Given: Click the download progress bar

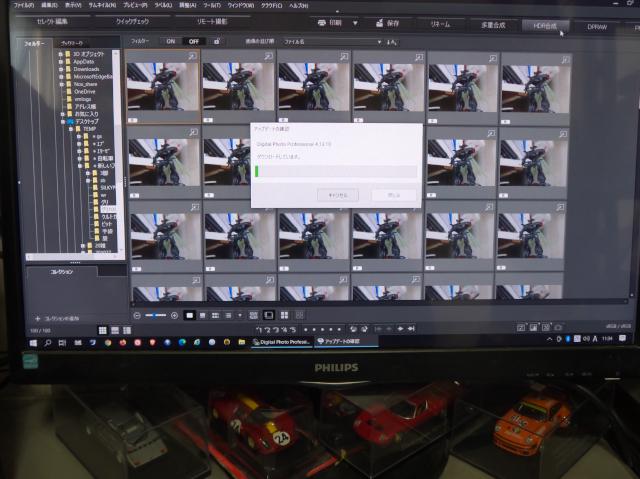Looking at the screenshot, I should [336, 171].
